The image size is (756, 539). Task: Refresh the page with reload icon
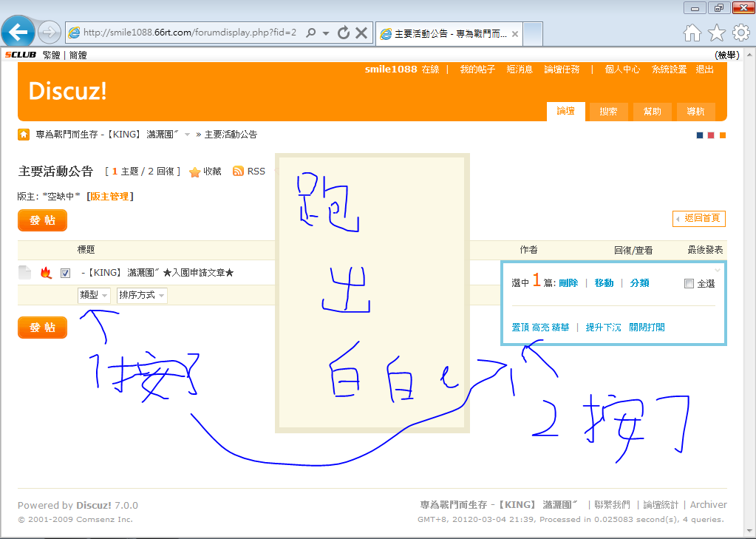pyautogui.click(x=343, y=33)
